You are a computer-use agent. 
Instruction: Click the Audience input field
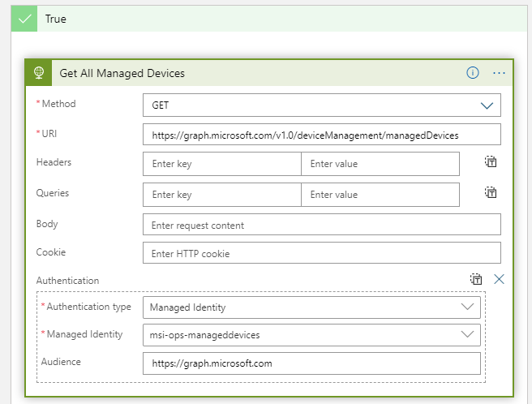point(311,363)
